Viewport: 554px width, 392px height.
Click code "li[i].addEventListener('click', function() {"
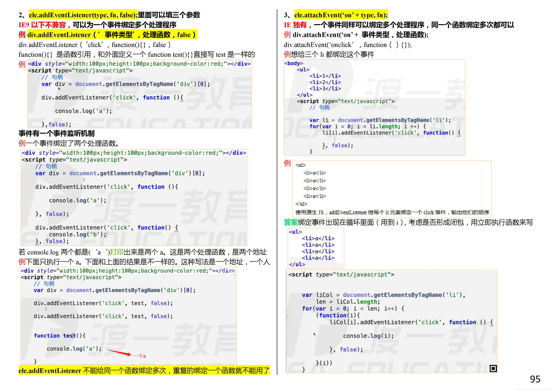pos(392,133)
